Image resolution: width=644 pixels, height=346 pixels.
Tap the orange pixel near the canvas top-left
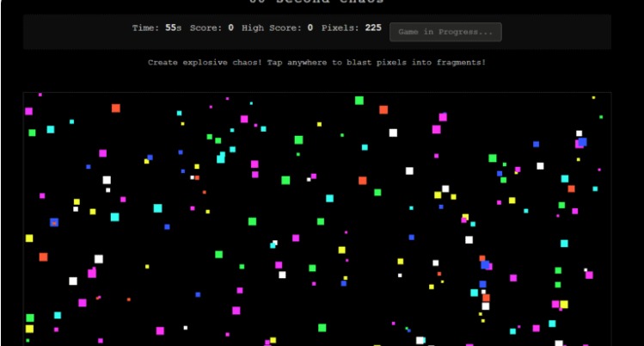coord(115,108)
